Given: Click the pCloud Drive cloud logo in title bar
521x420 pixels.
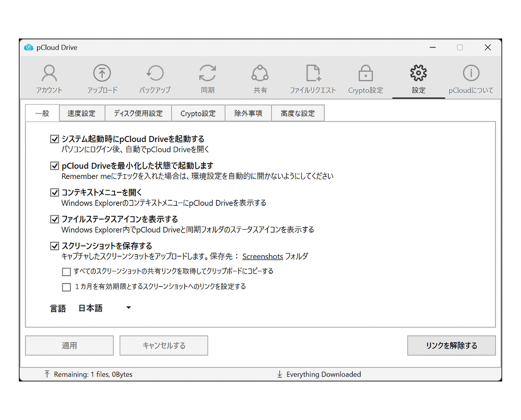Looking at the screenshot, I should (x=29, y=47).
